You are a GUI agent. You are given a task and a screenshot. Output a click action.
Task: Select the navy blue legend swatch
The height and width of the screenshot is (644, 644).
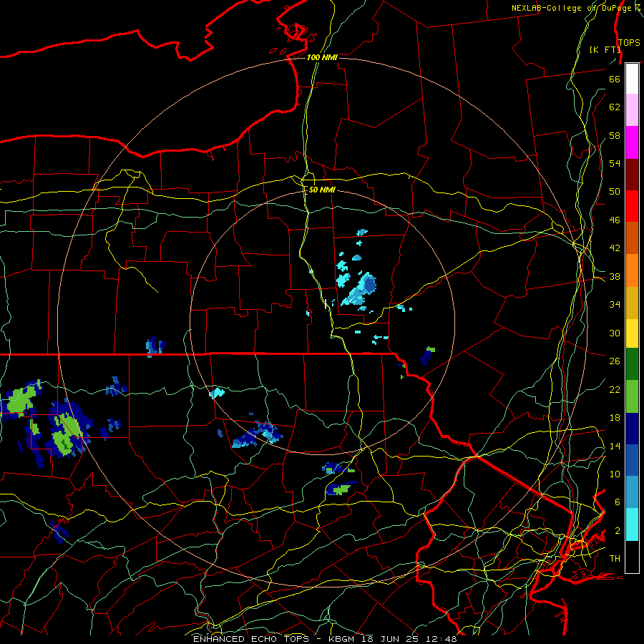(632, 429)
